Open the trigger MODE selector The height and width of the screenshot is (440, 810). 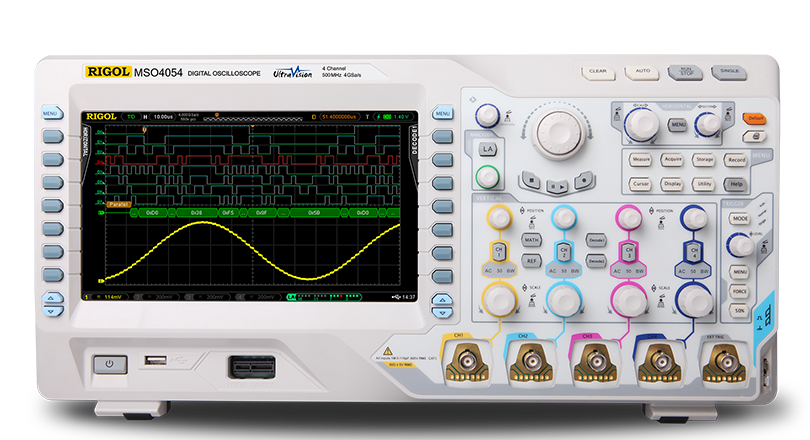click(740, 218)
